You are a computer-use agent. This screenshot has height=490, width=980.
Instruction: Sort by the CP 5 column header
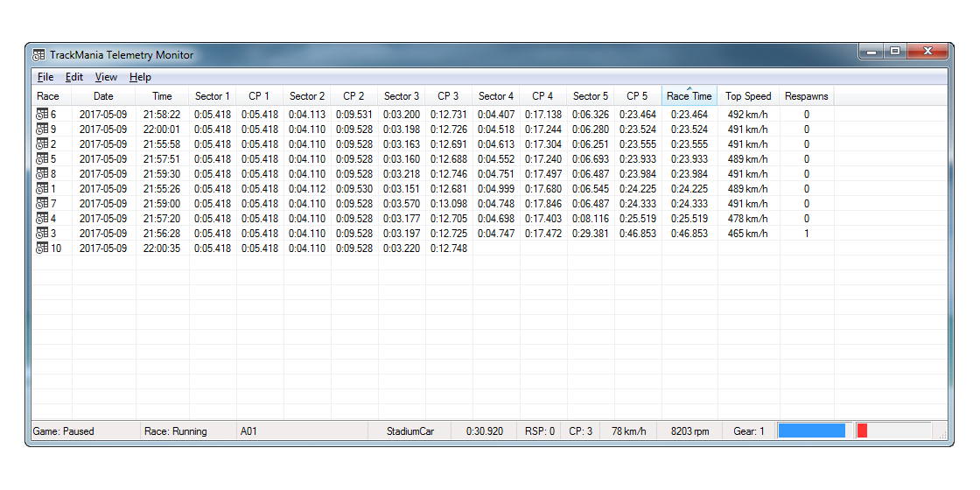click(638, 96)
